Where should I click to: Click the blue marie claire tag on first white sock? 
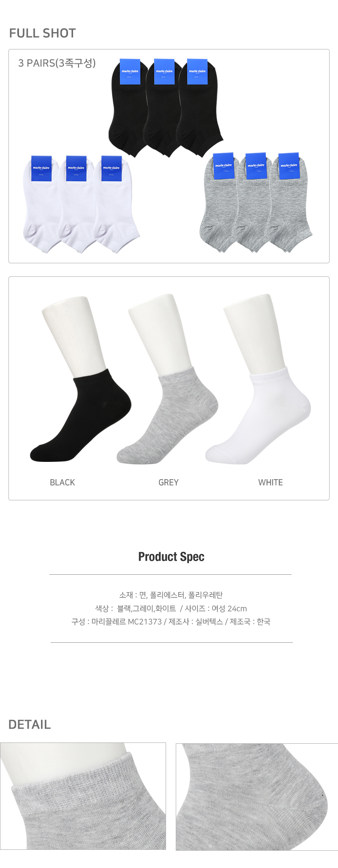point(41,168)
